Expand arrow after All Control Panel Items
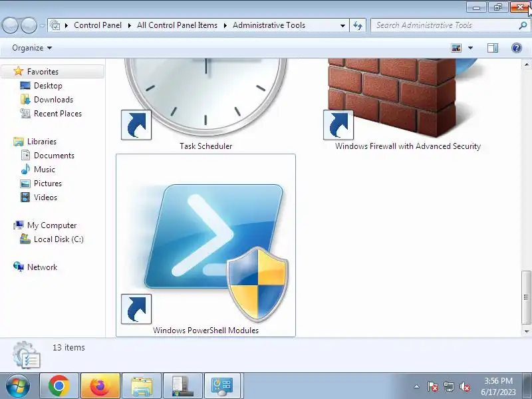The image size is (532, 399). (x=225, y=25)
